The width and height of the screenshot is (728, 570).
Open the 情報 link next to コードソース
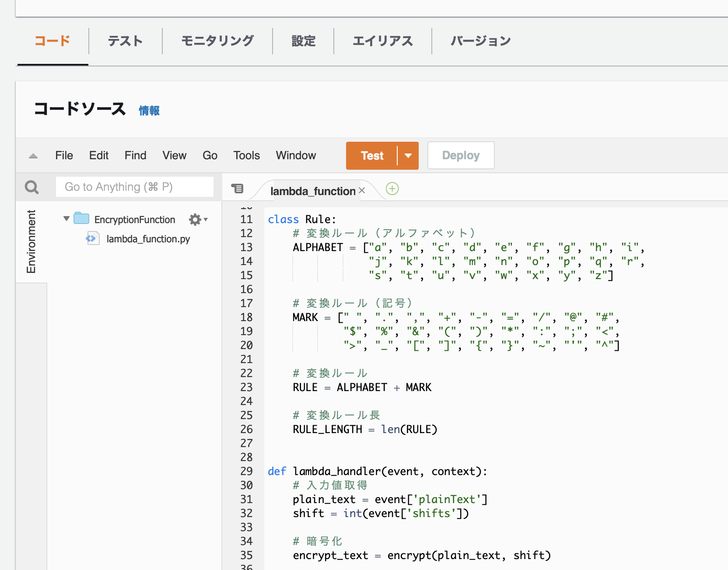tap(149, 111)
